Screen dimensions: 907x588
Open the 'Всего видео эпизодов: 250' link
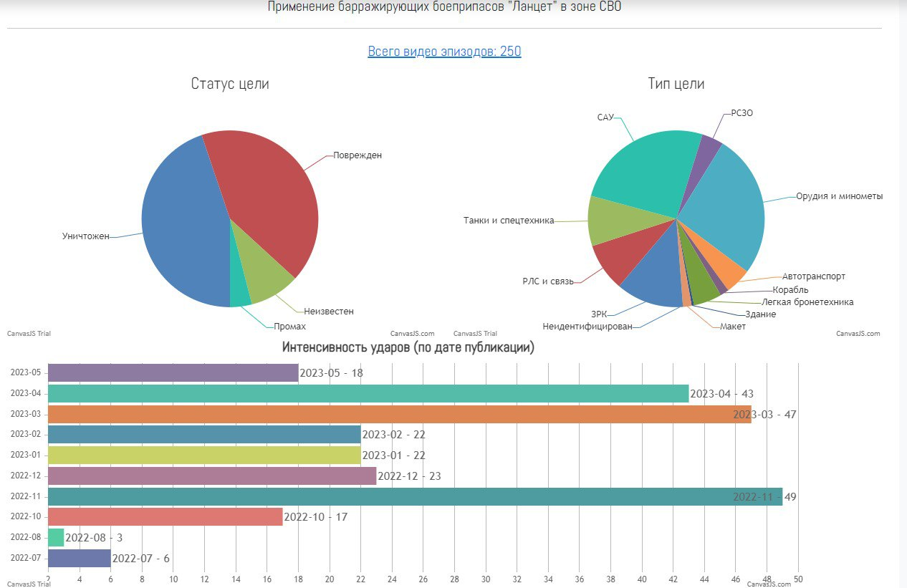click(x=444, y=52)
